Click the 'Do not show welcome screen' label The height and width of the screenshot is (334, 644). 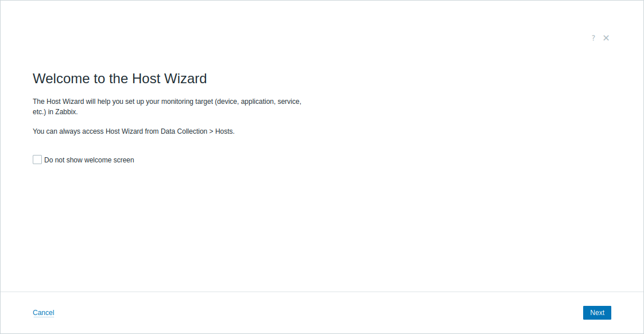click(89, 160)
